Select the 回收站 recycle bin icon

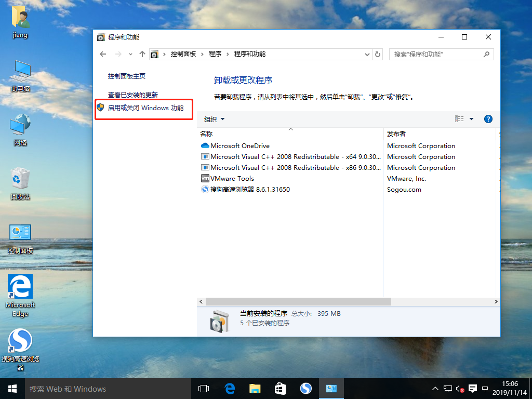[x=20, y=183]
